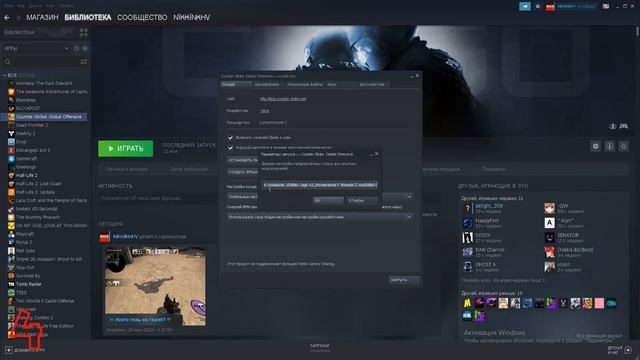Viewport: 640px width, 360px height.
Task: Switch library to grid collections view
Action: tap(84, 32)
